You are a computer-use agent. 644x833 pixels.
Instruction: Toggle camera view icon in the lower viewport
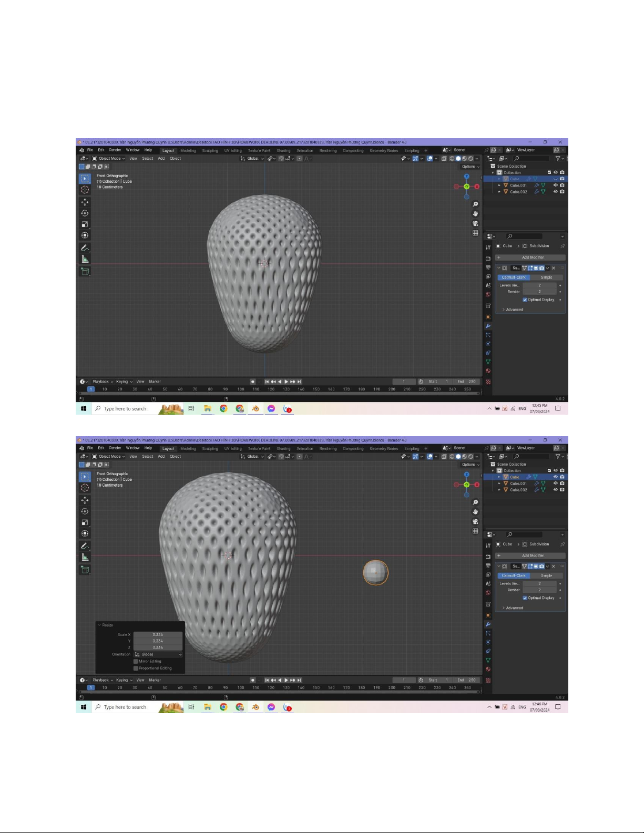475,521
